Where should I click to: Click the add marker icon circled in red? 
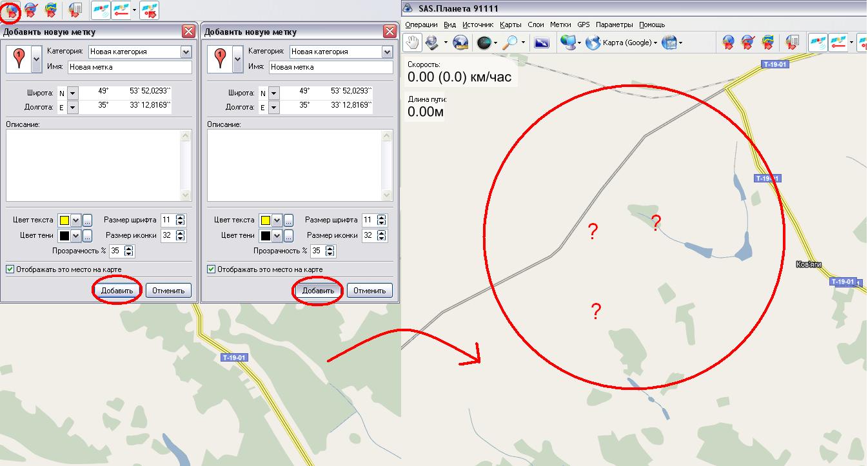[x=11, y=10]
